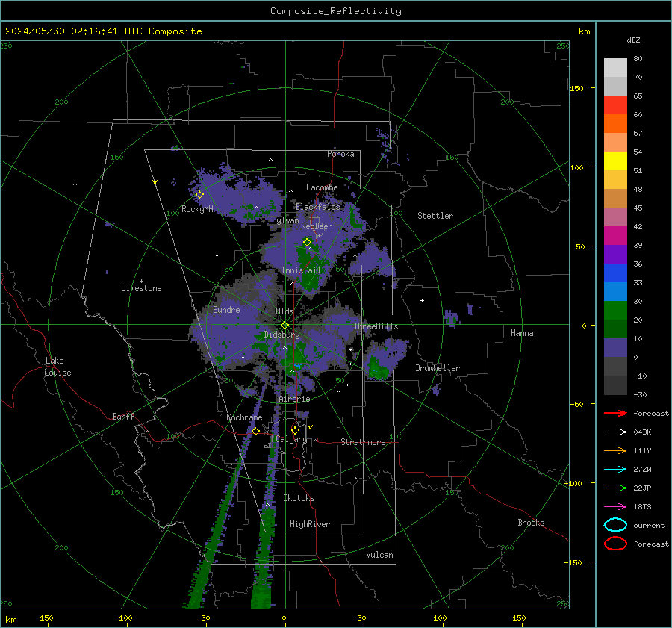Click the Lacombe city label
This screenshot has width=672, height=628.
click(322, 187)
